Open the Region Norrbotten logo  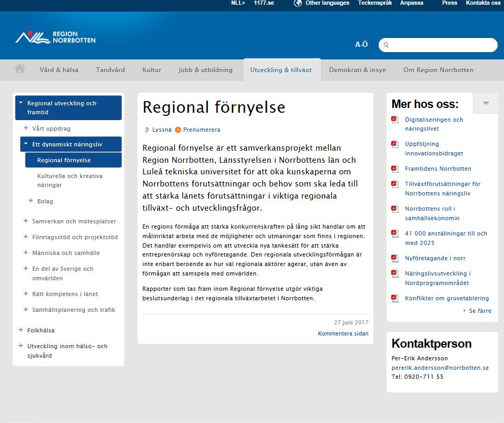click(55, 37)
